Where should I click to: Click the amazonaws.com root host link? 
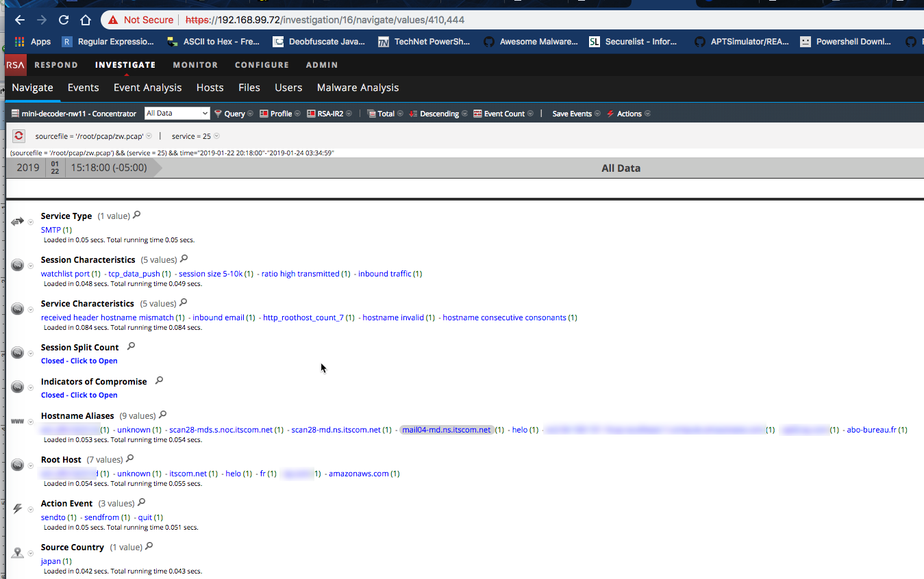pos(358,474)
